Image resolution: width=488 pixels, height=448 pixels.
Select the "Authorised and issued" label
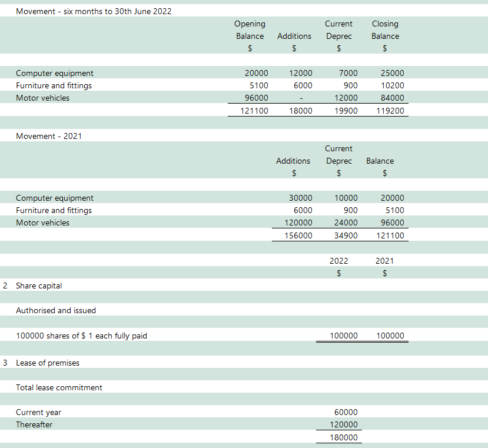(55, 310)
